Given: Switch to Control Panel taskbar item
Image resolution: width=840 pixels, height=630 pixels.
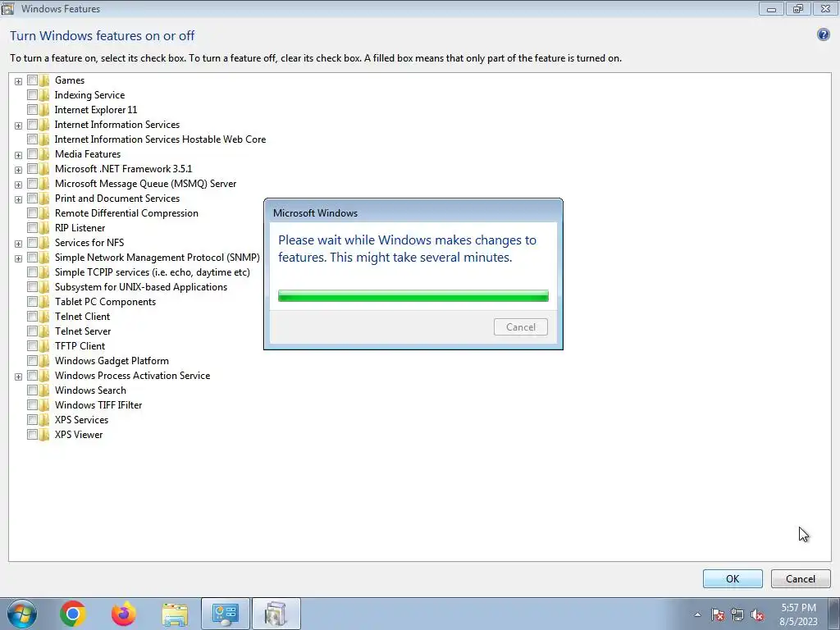Looking at the screenshot, I should point(225,614).
